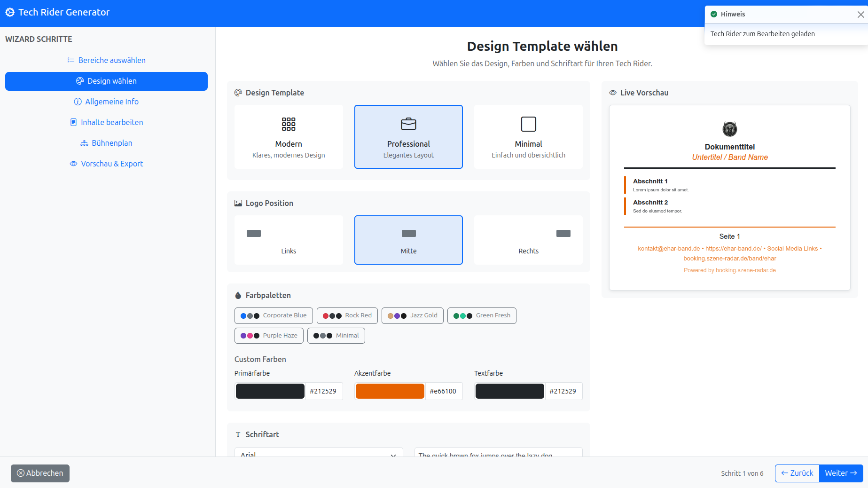Screen dimensions: 868x488
Task: Click the band logo in live preview
Action: point(729,129)
